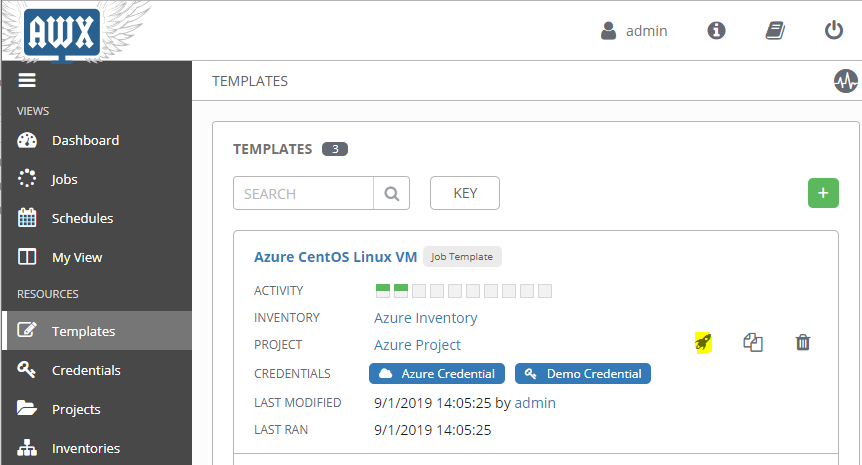Launch the template with rocket icon
The height and width of the screenshot is (465, 862).
(x=703, y=342)
